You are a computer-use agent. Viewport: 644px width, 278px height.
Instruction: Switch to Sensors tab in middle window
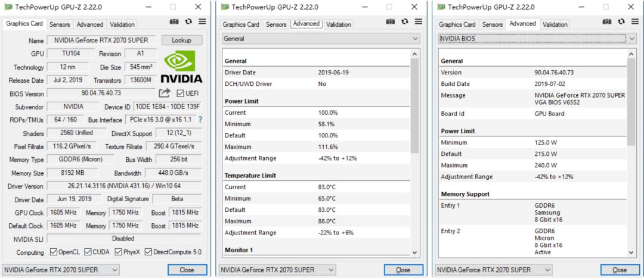[276, 24]
